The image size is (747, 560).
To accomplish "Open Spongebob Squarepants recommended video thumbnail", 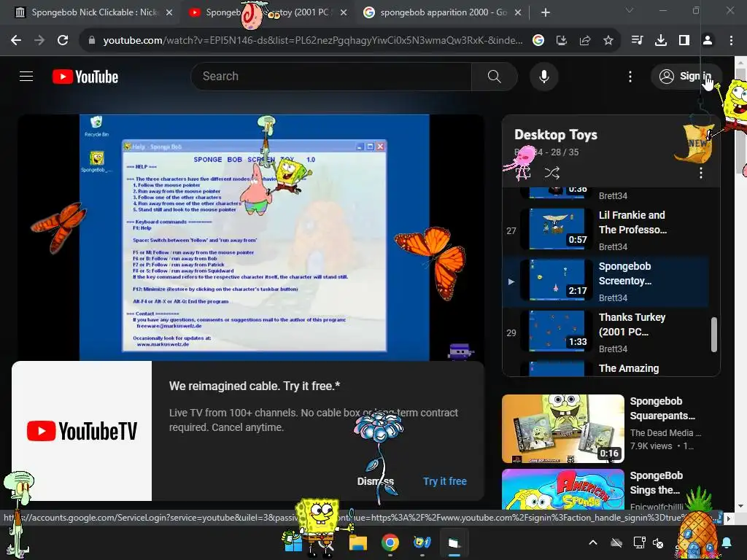I will (x=563, y=429).
